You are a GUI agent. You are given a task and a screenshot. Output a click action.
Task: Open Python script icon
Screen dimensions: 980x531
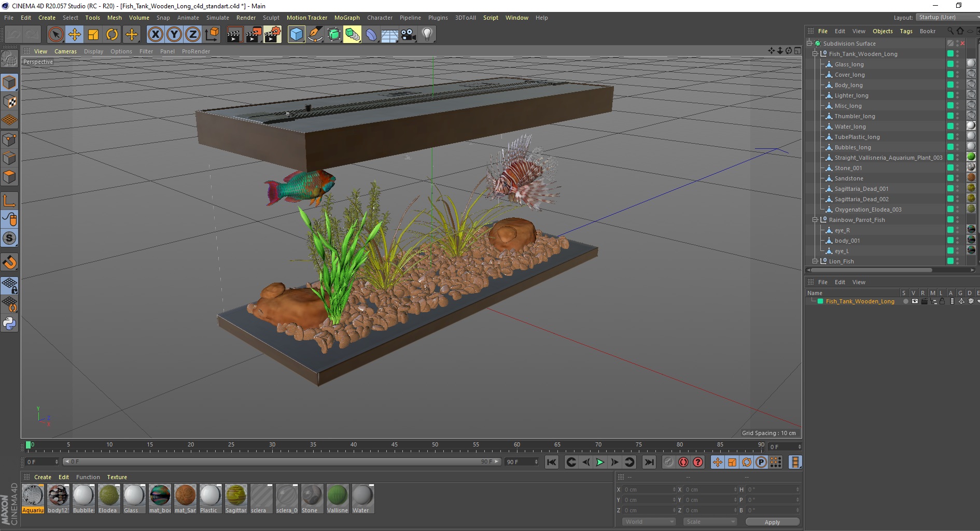tap(9, 324)
